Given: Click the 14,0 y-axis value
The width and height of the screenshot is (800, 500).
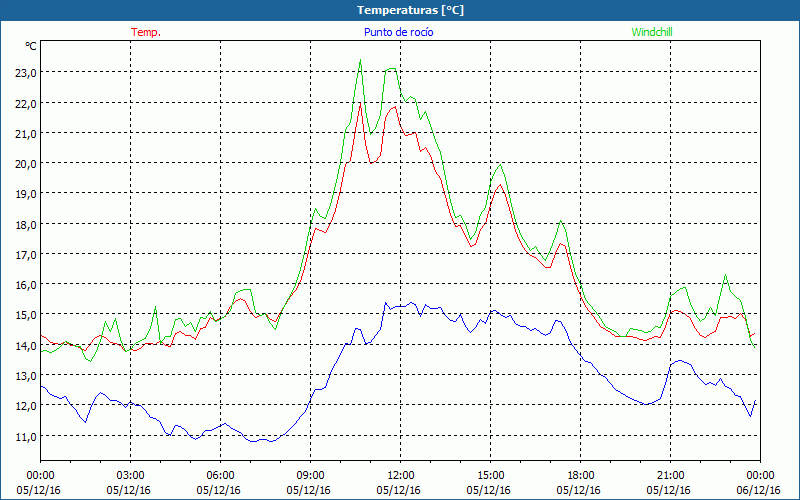Looking at the screenshot, I should tap(26, 345).
